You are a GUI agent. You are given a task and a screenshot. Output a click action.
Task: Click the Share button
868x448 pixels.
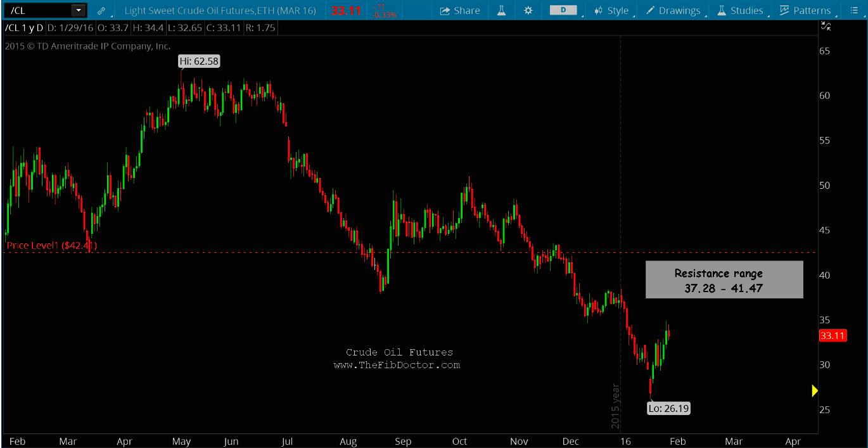(460, 10)
